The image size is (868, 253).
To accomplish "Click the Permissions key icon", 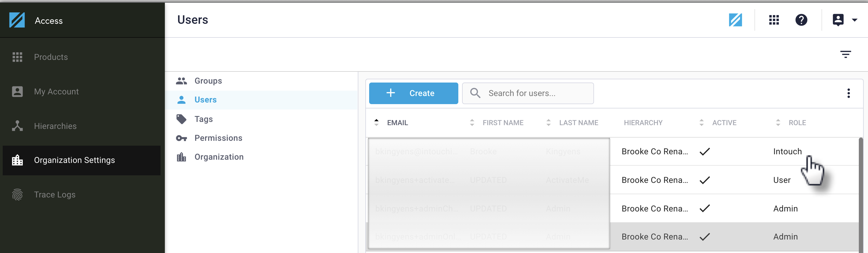I will click(181, 138).
